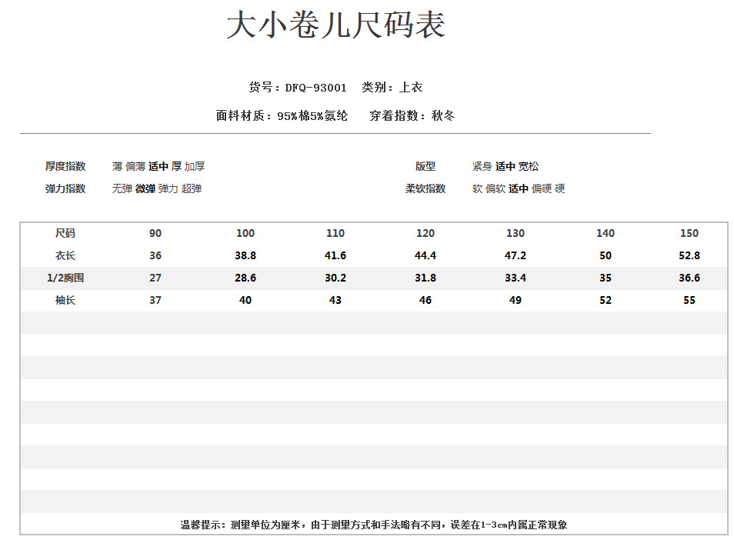Click the 尺码 row header
This screenshot has width=734, height=560.
tap(65, 233)
